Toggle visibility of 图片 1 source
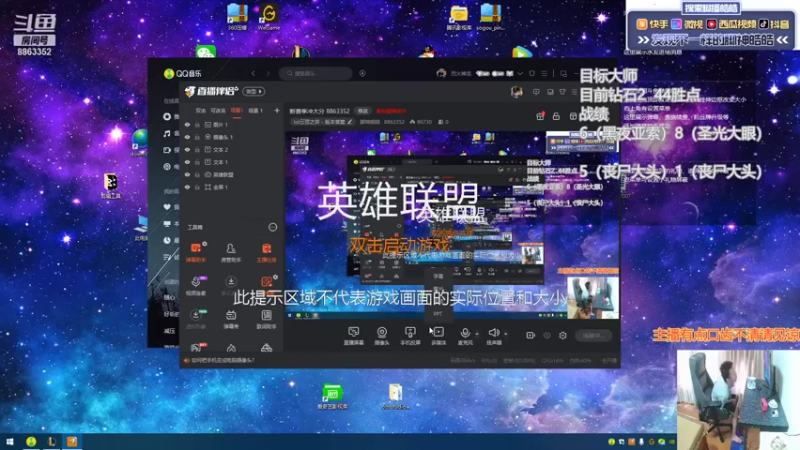The width and height of the screenshot is (800, 450). pyautogui.click(x=187, y=124)
